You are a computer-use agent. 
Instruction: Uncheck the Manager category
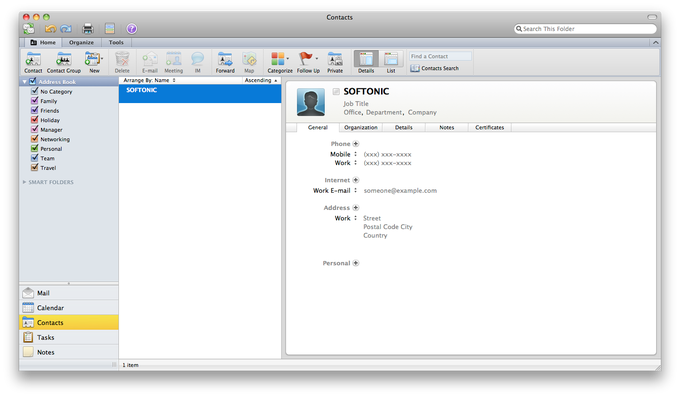[x=35, y=129]
